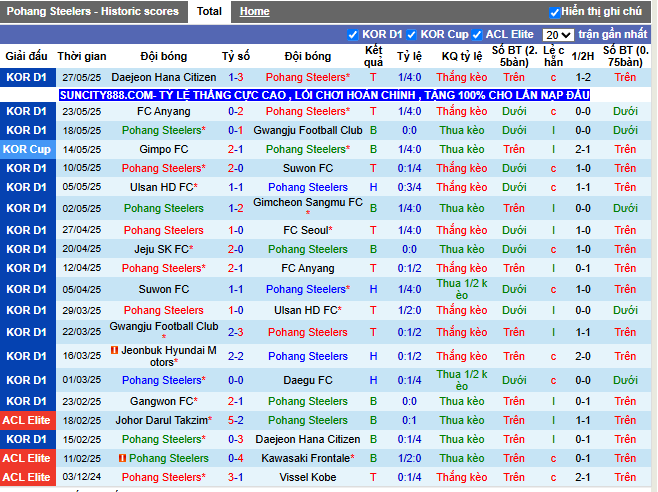
Task: Select the ACL Elite label on 18/02/25
Action: click(x=27, y=420)
